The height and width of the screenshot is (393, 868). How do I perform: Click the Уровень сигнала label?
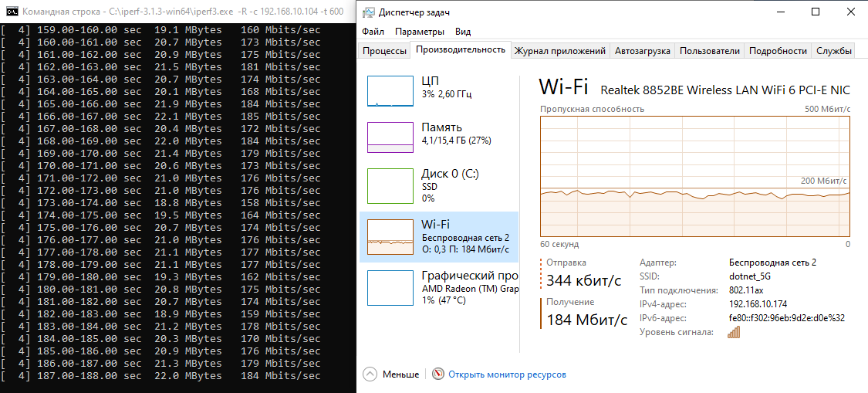click(x=676, y=332)
